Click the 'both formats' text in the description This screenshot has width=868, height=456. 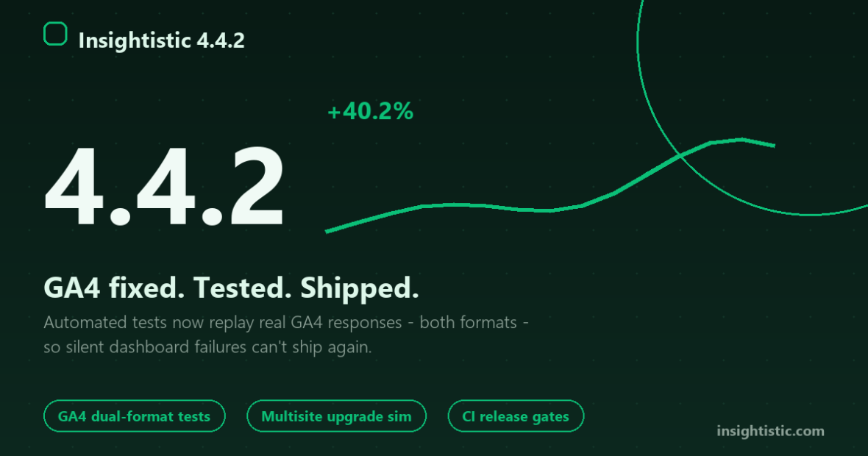(469, 322)
